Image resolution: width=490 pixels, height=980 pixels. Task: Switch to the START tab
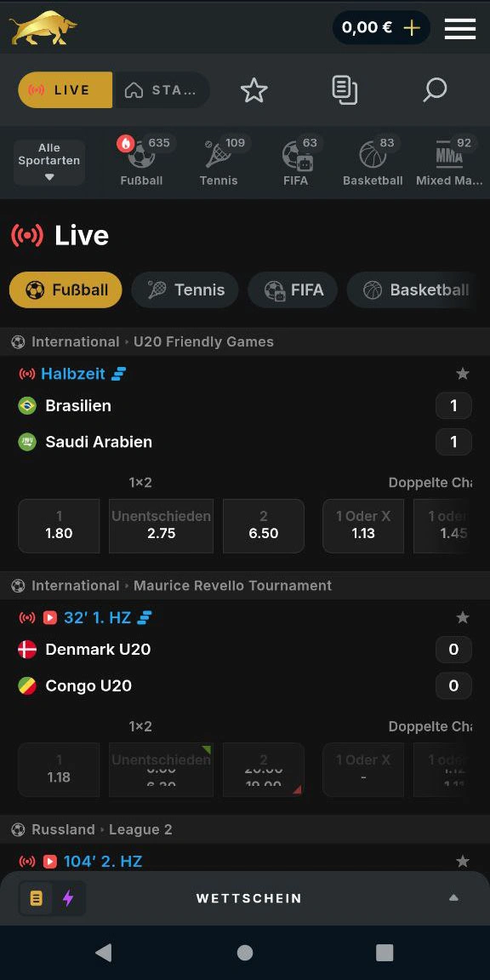pyautogui.click(x=162, y=89)
